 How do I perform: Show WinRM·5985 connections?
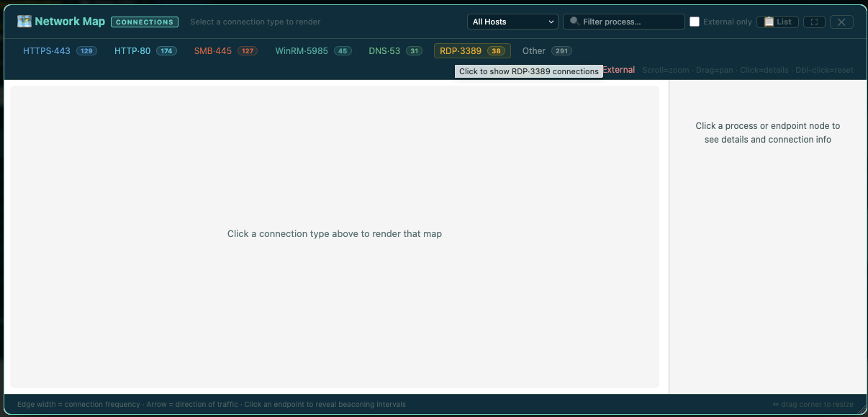[313, 51]
